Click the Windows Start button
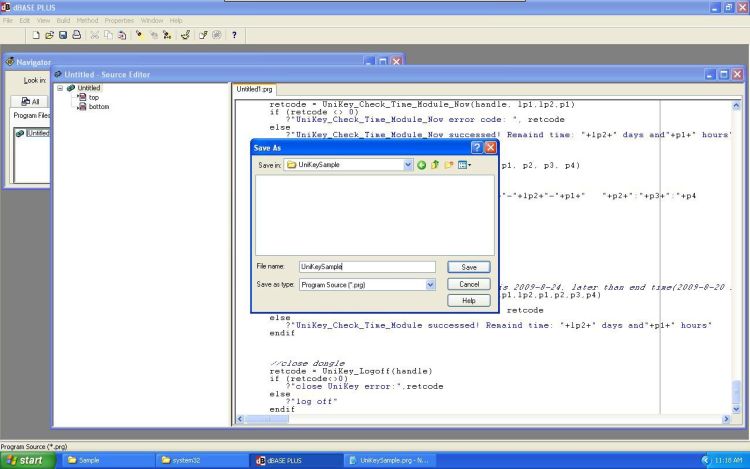This screenshot has width=750, height=469. (x=28, y=460)
